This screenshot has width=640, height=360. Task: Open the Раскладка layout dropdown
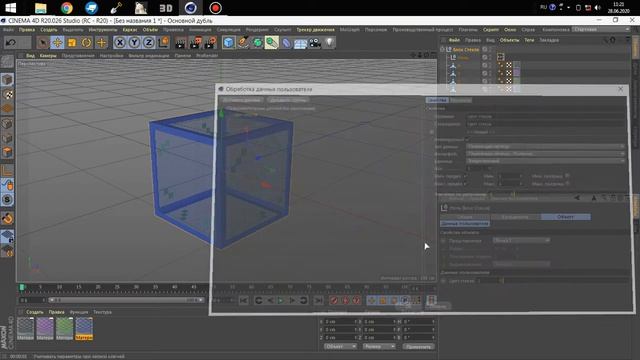(x=601, y=29)
